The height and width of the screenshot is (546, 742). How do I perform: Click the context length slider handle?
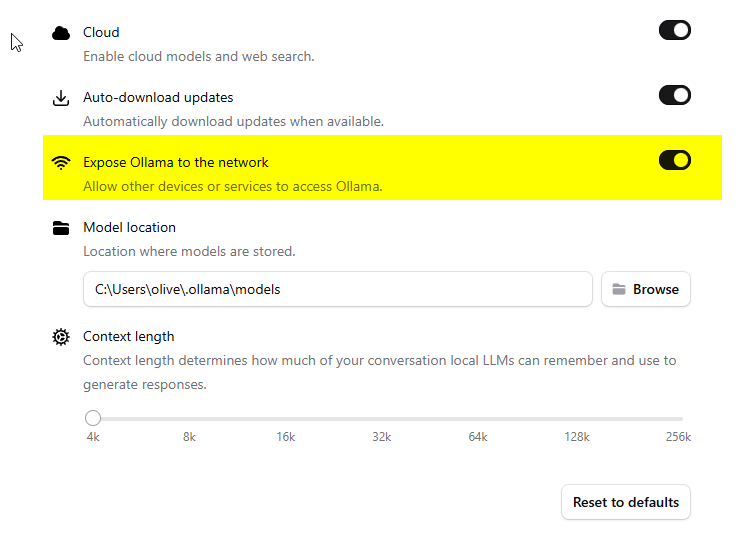[93, 418]
